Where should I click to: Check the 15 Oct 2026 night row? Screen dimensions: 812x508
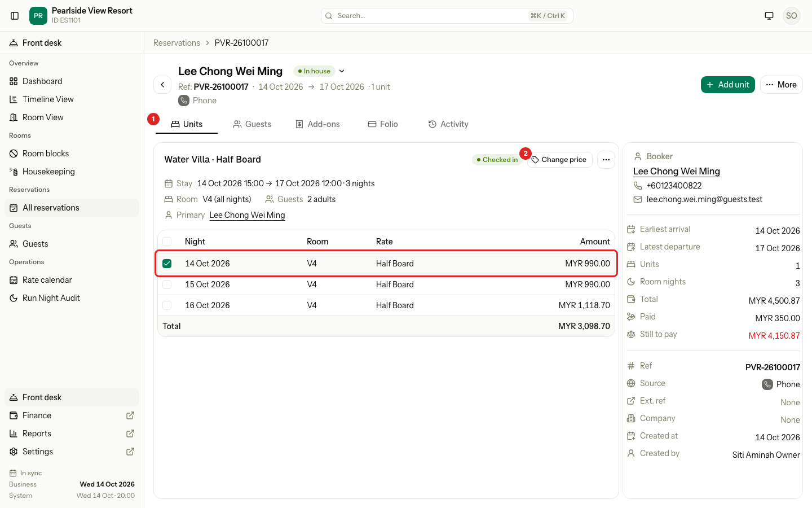click(167, 284)
